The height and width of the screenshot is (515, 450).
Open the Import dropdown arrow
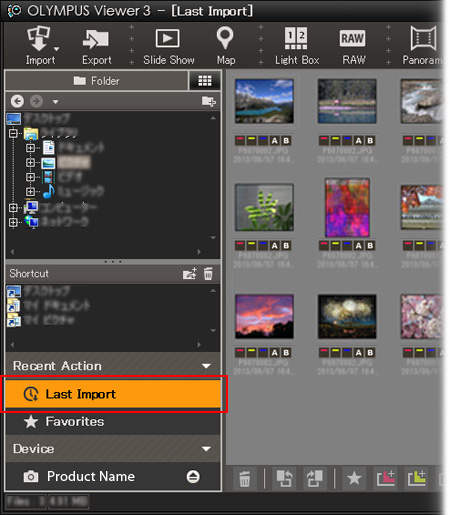tap(57, 49)
